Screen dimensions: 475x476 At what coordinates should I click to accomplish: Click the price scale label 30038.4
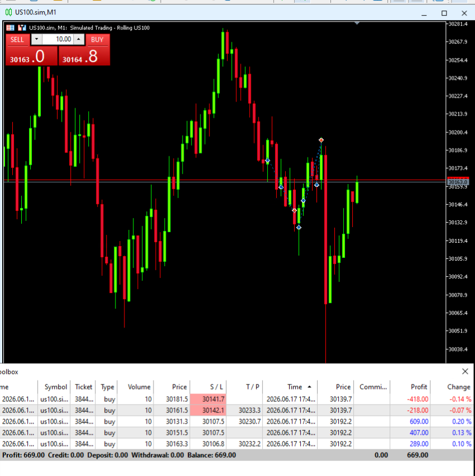coord(458,349)
